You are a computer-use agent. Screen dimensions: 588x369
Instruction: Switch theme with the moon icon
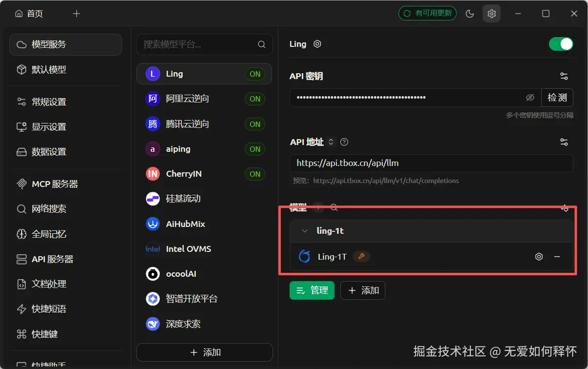[470, 14]
